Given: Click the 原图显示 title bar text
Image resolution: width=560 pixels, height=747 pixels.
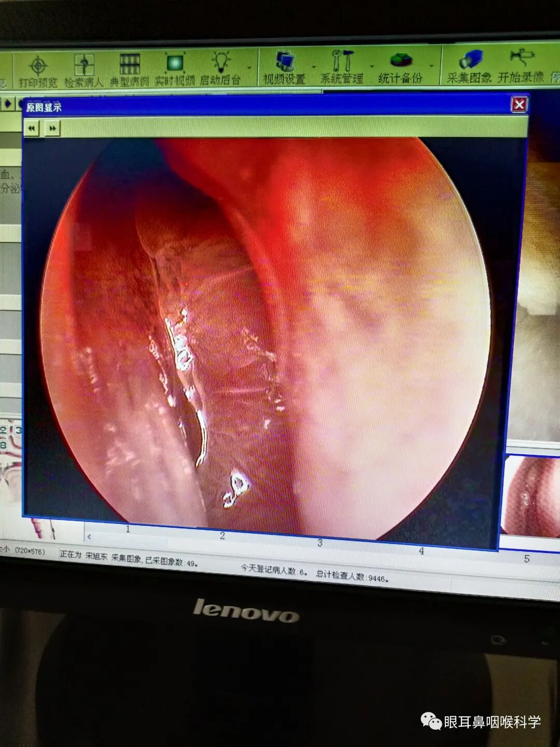Looking at the screenshot, I should pyautogui.click(x=44, y=107).
